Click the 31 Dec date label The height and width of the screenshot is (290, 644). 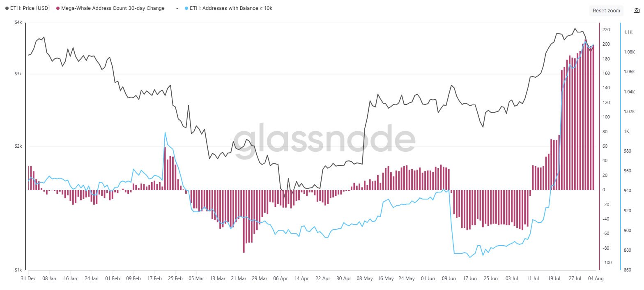(28, 278)
